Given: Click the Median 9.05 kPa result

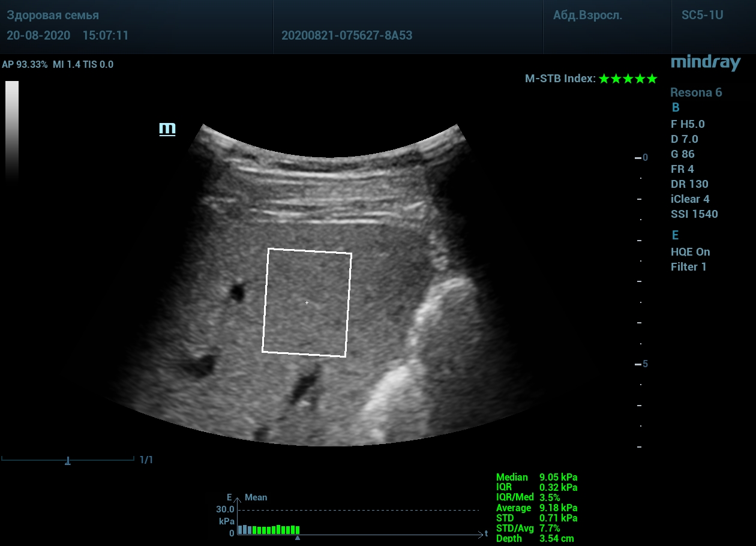Looking at the screenshot, I should 536,478.
